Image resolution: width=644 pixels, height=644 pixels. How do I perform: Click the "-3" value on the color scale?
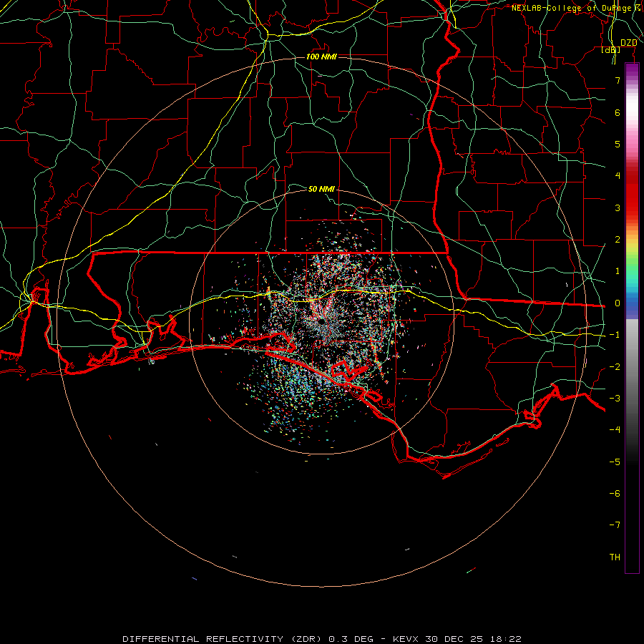point(615,399)
